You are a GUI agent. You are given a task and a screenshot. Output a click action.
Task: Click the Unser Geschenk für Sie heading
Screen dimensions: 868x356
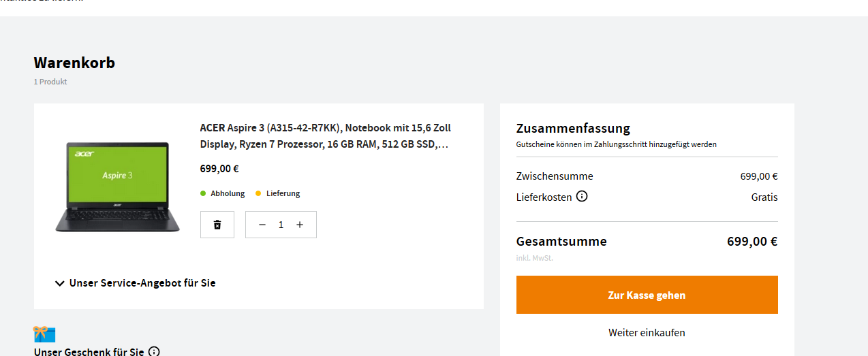pyautogui.click(x=89, y=352)
